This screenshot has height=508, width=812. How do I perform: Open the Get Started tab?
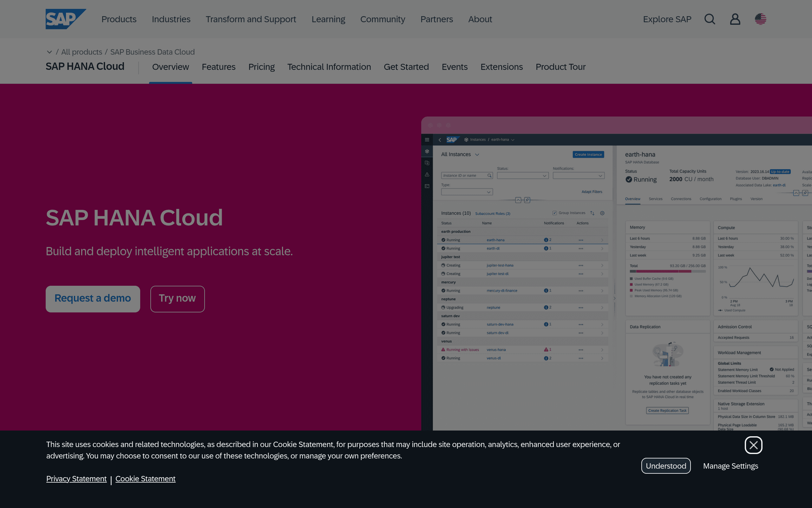(x=406, y=67)
